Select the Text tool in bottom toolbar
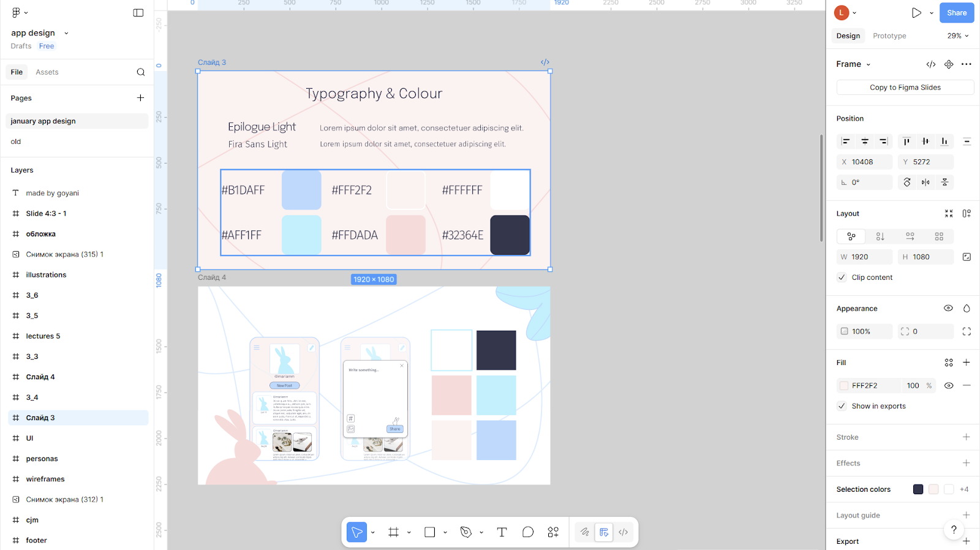 click(x=502, y=532)
